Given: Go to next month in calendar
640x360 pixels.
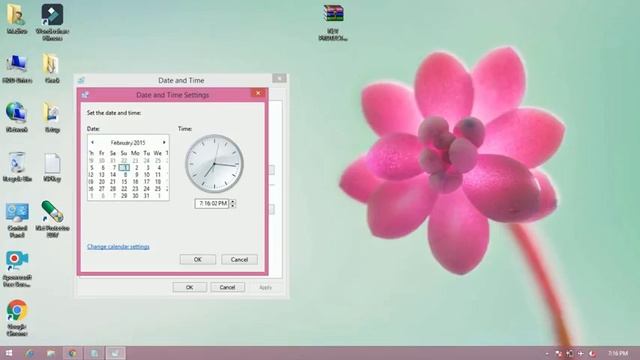Looking at the screenshot, I should [x=164, y=142].
